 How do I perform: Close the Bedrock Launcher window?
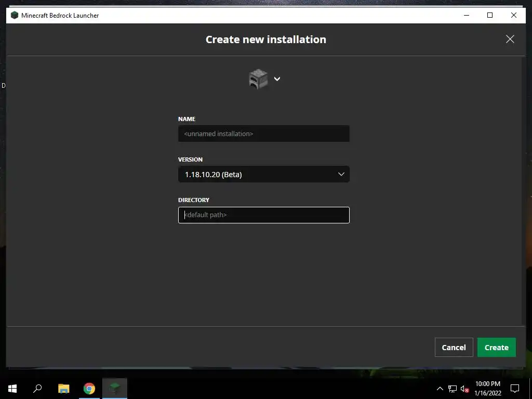(x=514, y=15)
